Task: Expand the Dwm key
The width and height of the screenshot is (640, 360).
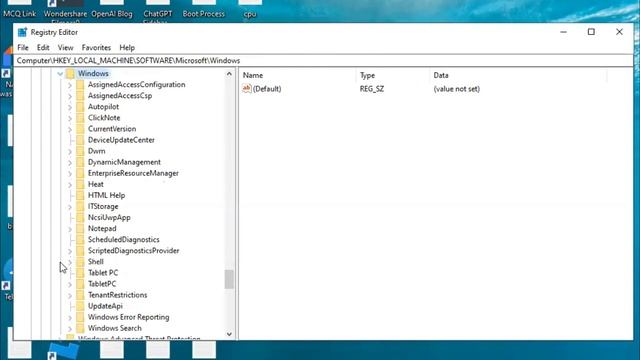Action: tap(70, 151)
